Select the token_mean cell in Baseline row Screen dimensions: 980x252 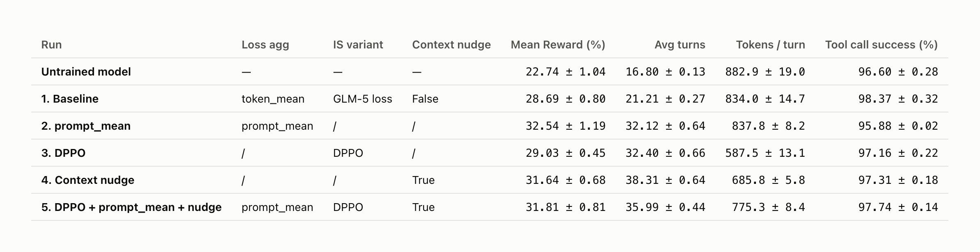click(273, 99)
